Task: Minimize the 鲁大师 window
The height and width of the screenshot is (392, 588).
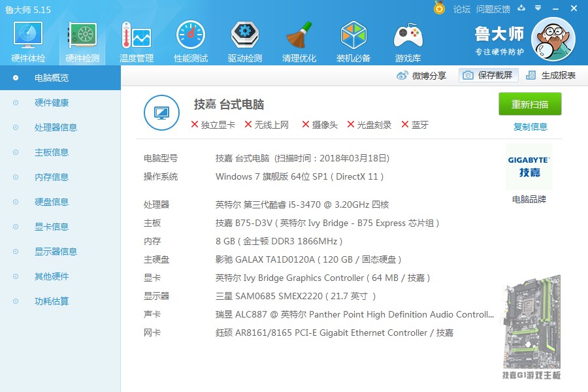Action: click(556, 8)
